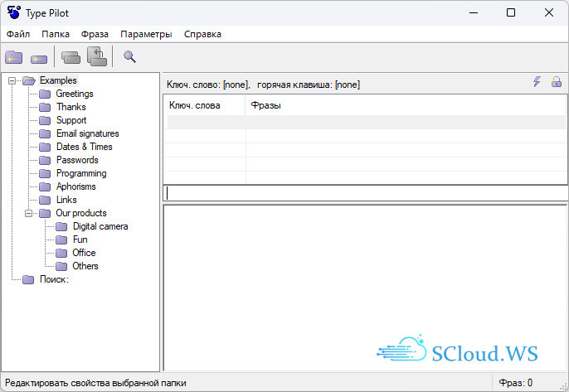Collapse the Our products folder
The image size is (569, 392).
(x=30, y=213)
